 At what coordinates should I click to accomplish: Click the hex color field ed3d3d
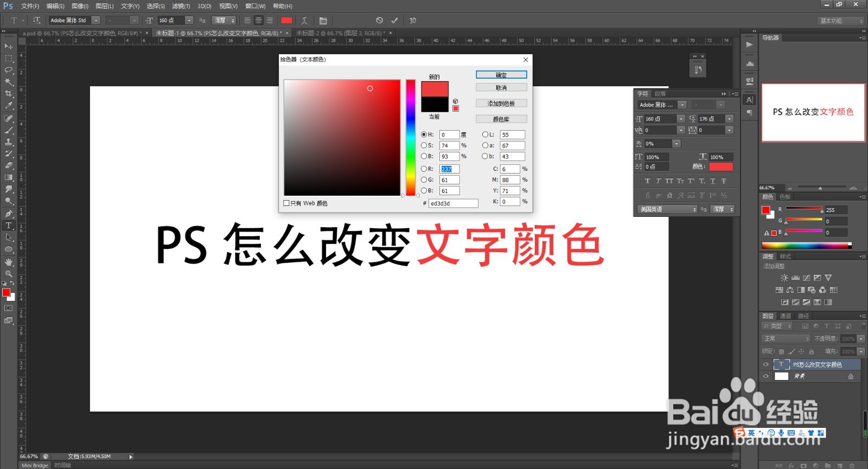pyautogui.click(x=454, y=203)
